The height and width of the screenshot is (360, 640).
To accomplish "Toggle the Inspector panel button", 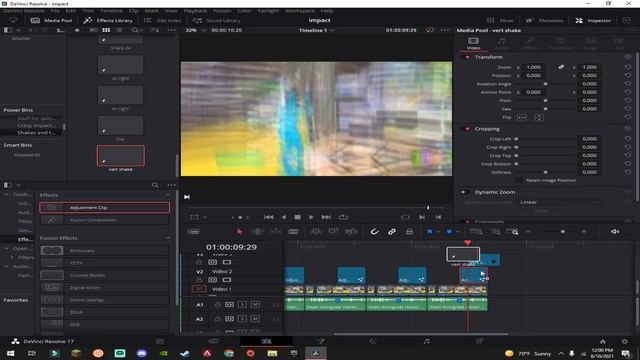I will pos(593,20).
